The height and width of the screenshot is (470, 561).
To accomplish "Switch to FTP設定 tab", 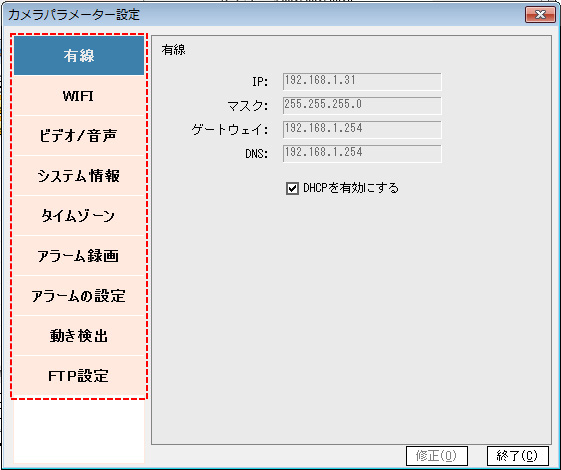I will (x=79, y=376).
